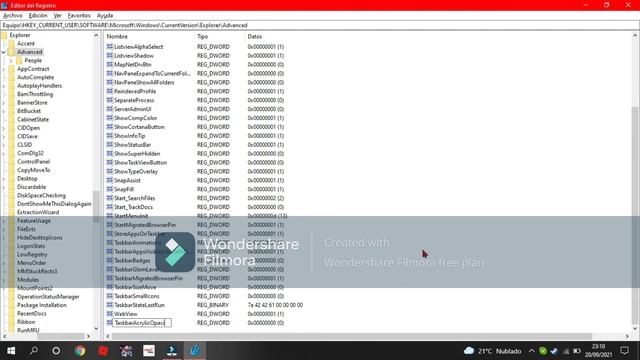
Task: Select the ListviewShadow value icon
Action: click(x=109, y=56)
